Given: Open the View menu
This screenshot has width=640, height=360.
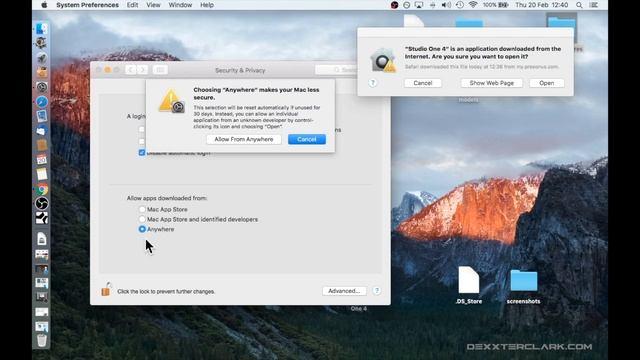Looking at the screenshot, I should [153, 5].
